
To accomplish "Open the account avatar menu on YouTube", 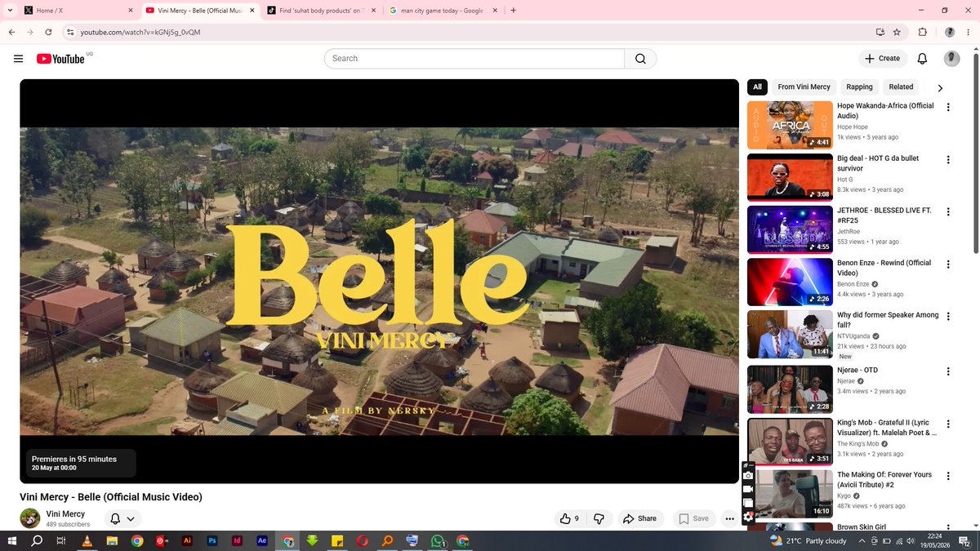I will coord(951,59).
